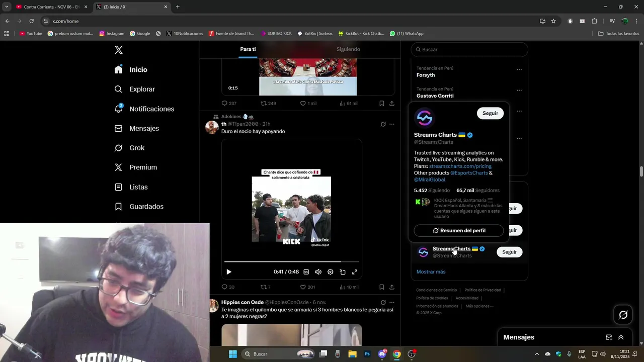Viewport: 644px width, 362px height.
Task: Reply to th post with 30 comments
Action: click(228, 287)
